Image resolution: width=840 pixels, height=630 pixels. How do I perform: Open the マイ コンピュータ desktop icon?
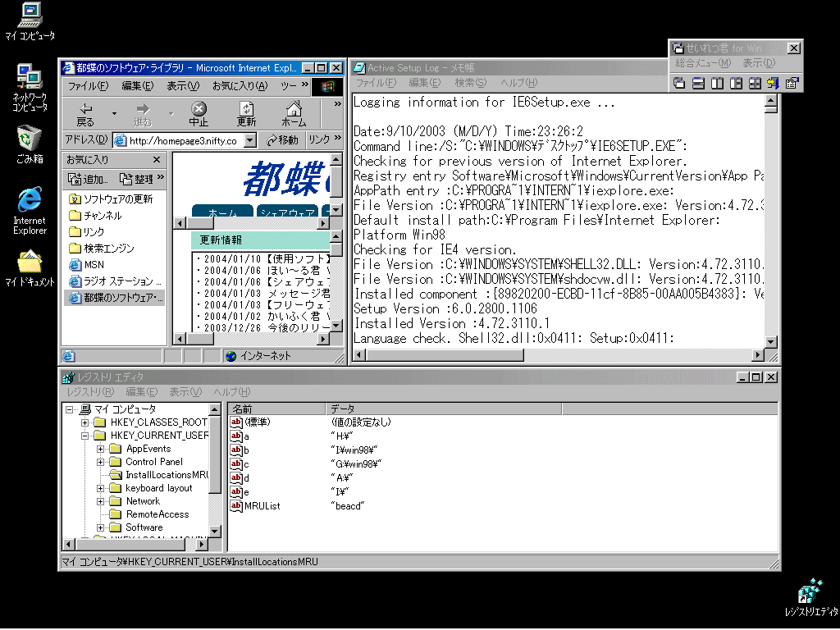[x=30, y=21]
